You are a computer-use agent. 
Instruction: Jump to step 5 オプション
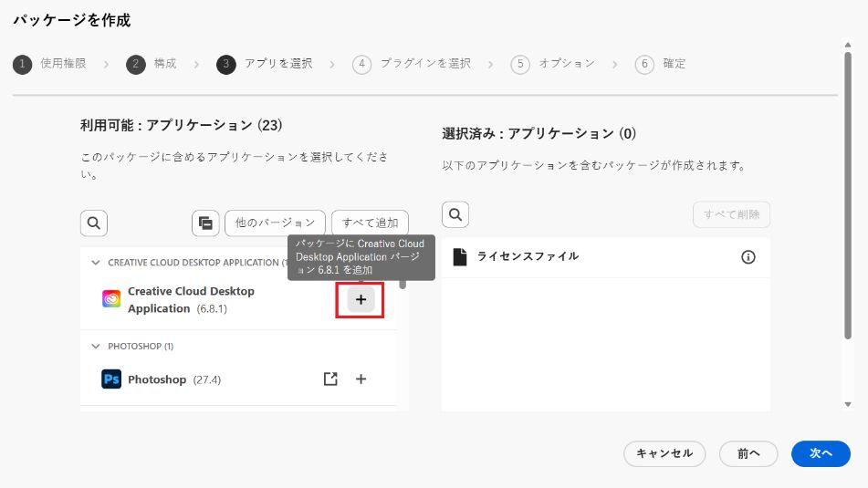click(x=552, y=64)
